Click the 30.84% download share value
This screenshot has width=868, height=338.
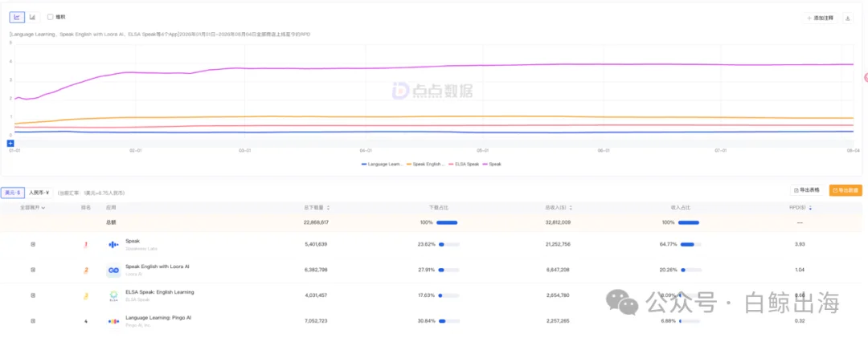pyautogui.click(x=426, y=321)
